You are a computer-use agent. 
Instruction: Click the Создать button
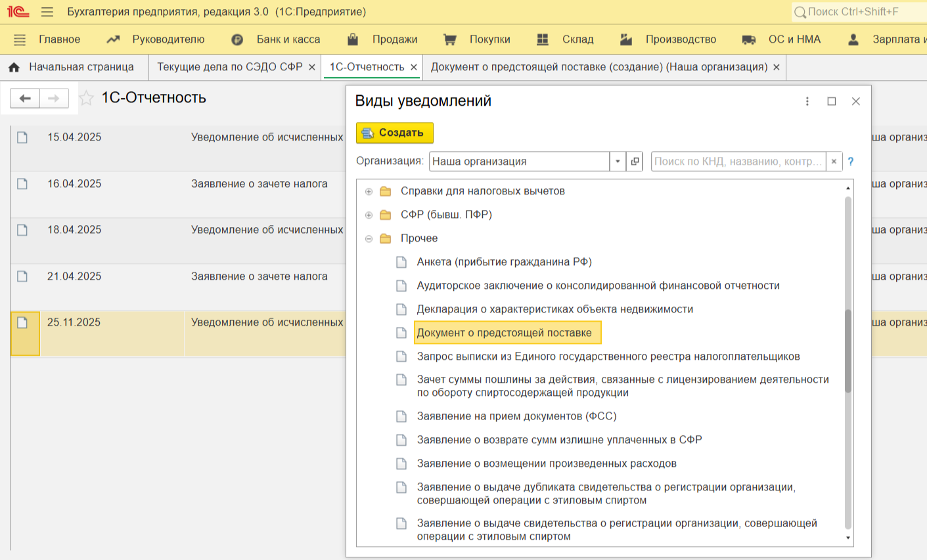point(395,133)
